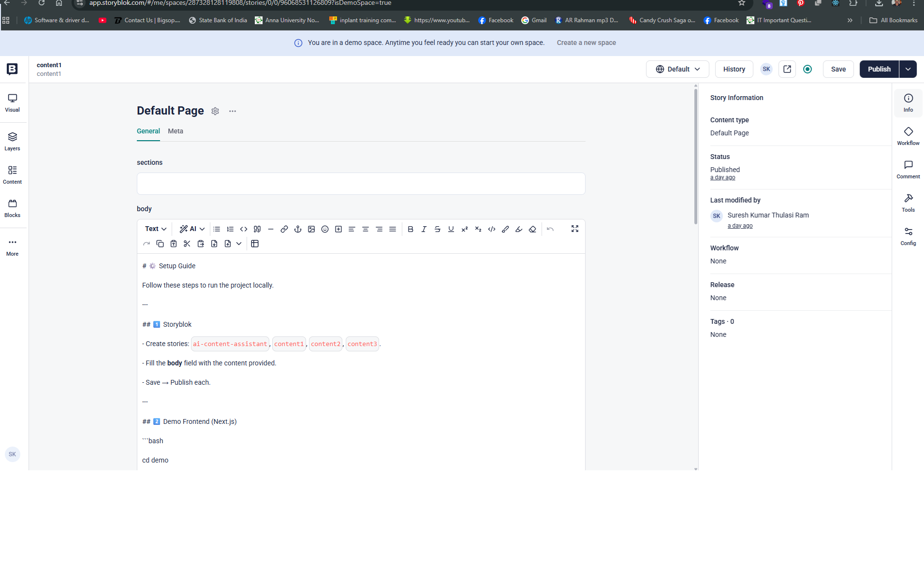Toggle the text color brush tool
The width and height of the screenshot is (924, 580).
505,229
